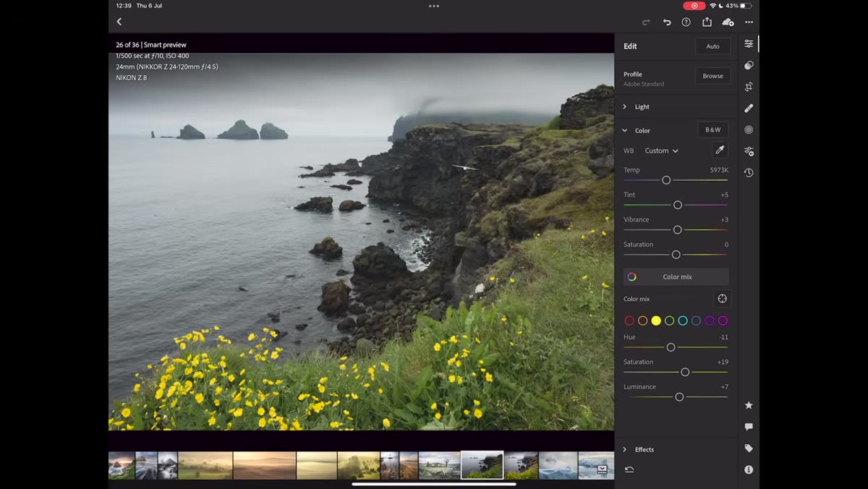The height and width of the screenshot is (489, 868).
Task: Check cloud sync status icon
Action: click(728, 22)
